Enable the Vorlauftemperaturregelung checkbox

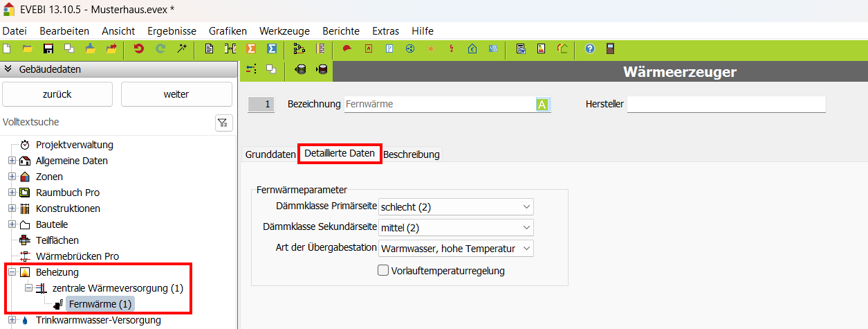click(383, 271)
